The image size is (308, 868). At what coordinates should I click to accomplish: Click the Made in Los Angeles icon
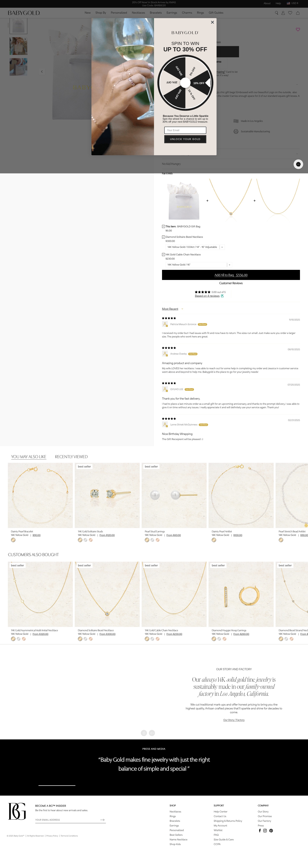point(236,121)
